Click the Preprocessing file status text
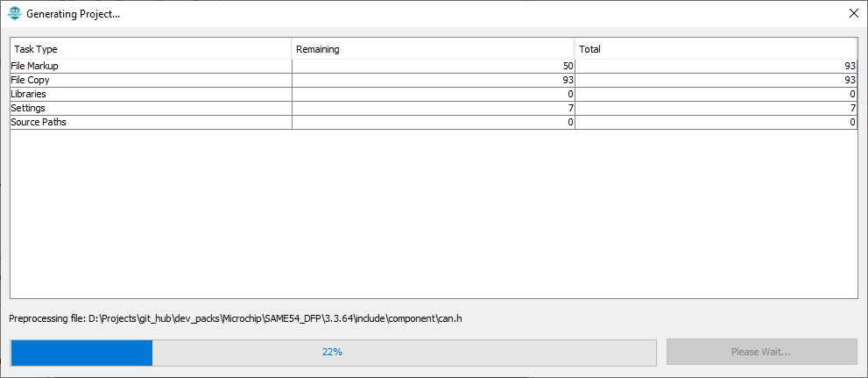868x378 pixels. pos(236,319)
